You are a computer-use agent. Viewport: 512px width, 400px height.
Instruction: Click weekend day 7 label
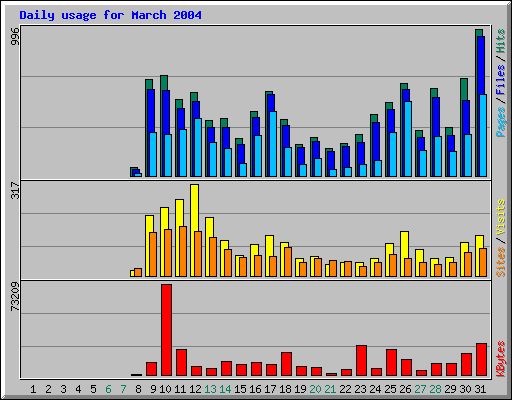123,389
